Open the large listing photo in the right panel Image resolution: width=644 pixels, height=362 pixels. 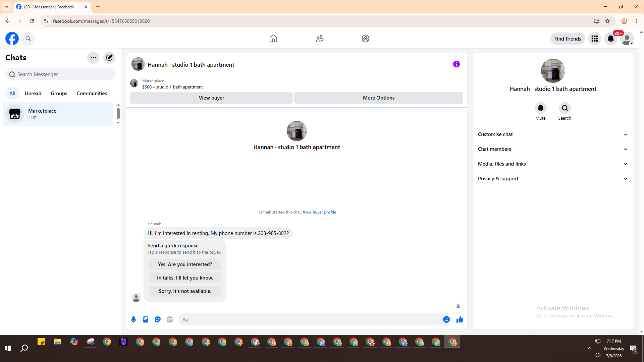pos(553,71)
